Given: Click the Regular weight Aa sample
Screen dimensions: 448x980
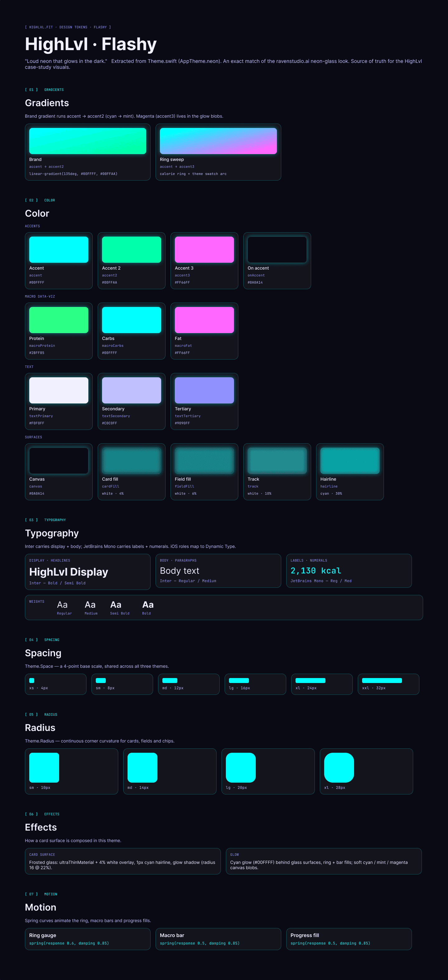Looking at the screenshot, I should [62, 605].
